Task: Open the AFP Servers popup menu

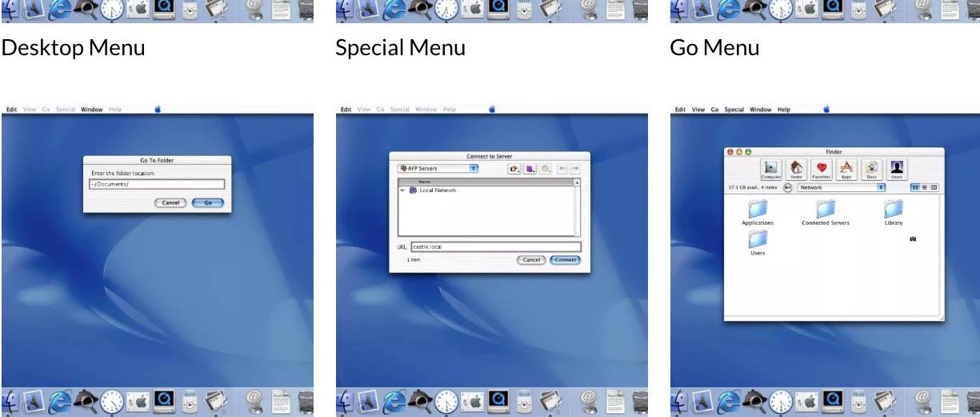Action: tap(438, 168)
